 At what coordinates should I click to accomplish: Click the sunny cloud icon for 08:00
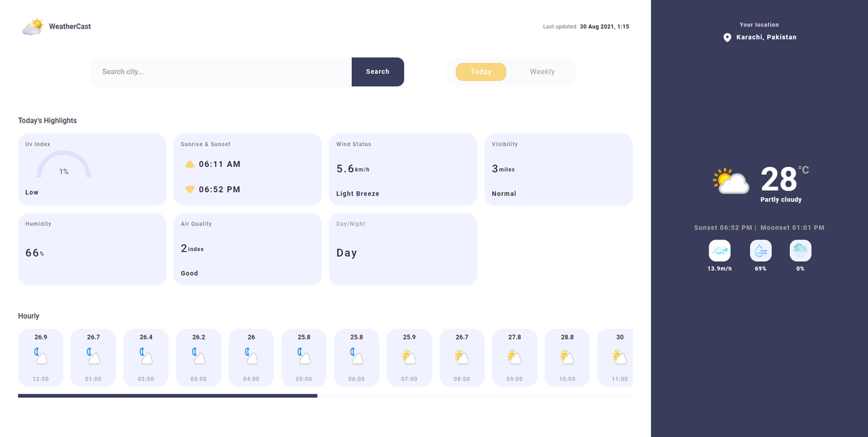tap(462, 356)
